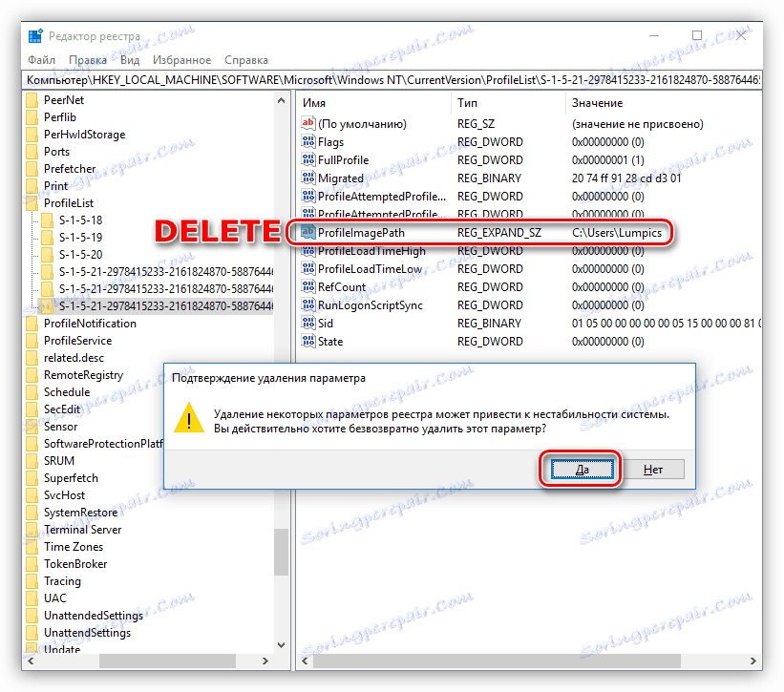Select the SvcHost key in tree
The image size is (784, 692).
(x=65, y=495)
